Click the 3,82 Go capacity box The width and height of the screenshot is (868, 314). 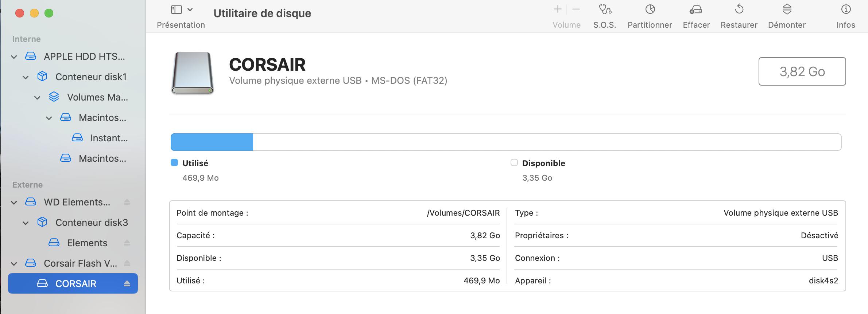click(x=802, y=71)
